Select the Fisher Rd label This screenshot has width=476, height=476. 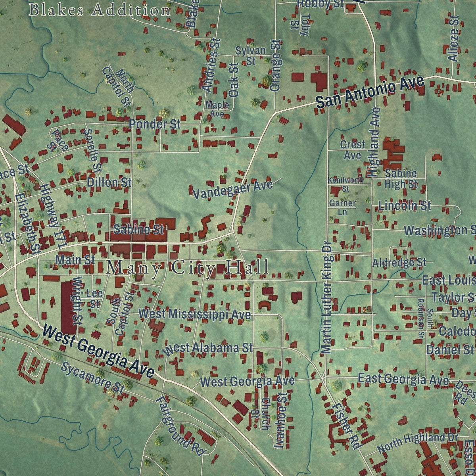346,425
